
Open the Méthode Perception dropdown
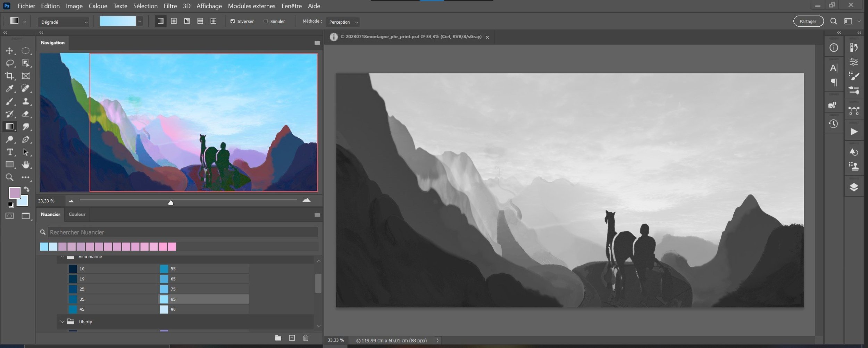tap(343, 22)
